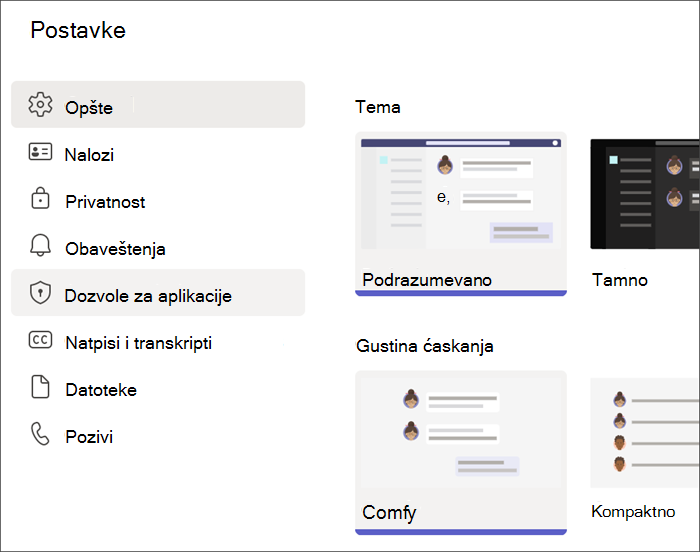Click the padlock icon for Privatnost
Screen dimensions: 700x552
click(x=40, y=198)
